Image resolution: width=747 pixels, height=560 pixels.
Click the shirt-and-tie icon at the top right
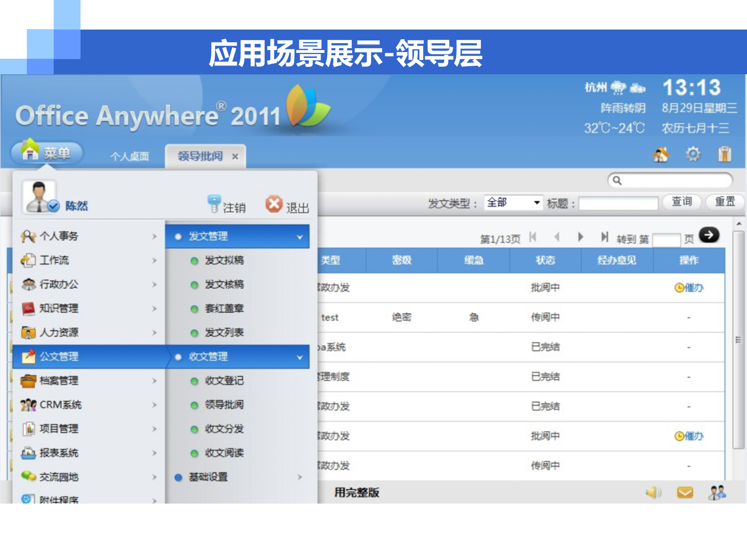pos(724,154)
